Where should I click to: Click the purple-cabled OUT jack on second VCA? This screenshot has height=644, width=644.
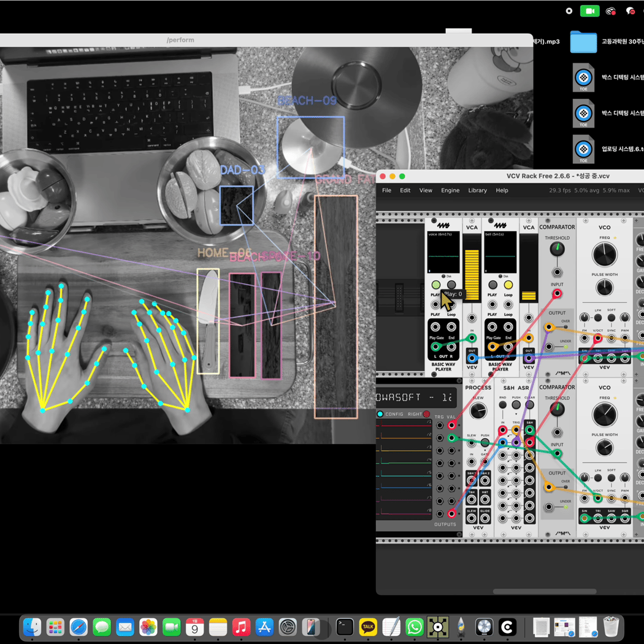tap(529, 358)
